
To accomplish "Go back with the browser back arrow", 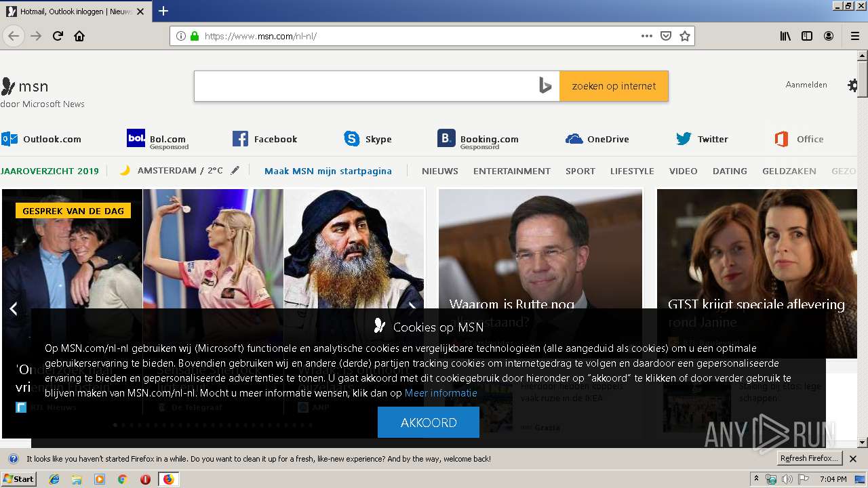I will pyautogui.click(x=14, y=36).
